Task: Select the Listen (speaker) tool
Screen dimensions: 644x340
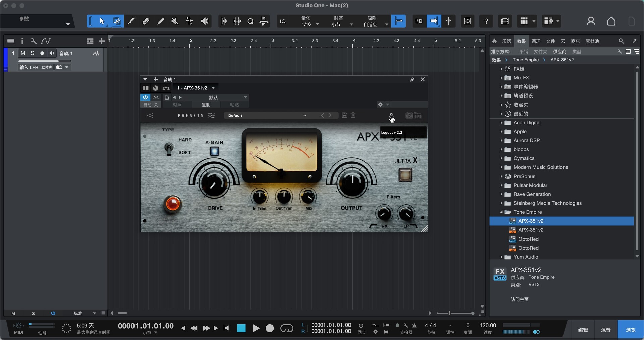Action: point(204,21)
